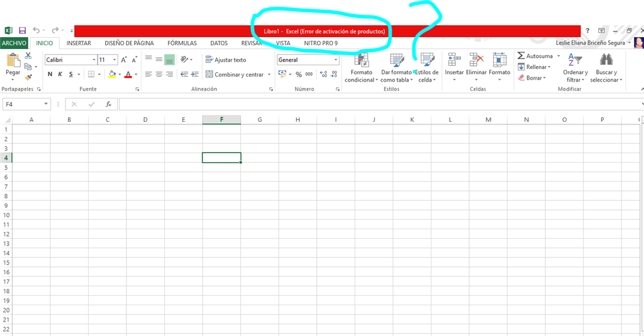Align text right
The height and width of the screenshot is (336, 644).
(x=169, y=74)
